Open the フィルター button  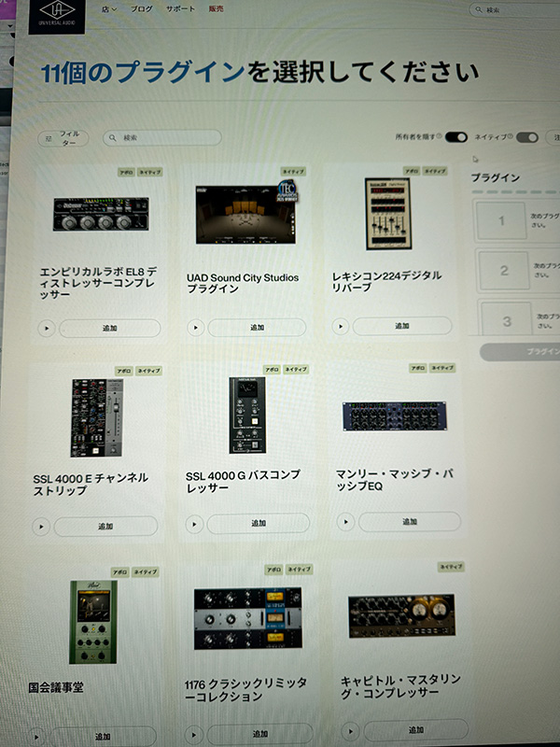click(x=63, y=138)
